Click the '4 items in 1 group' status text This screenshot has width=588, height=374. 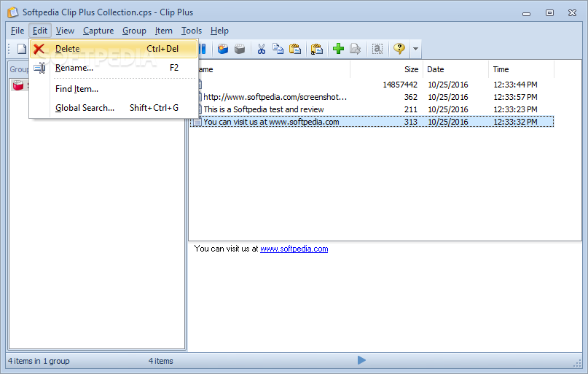39,361
